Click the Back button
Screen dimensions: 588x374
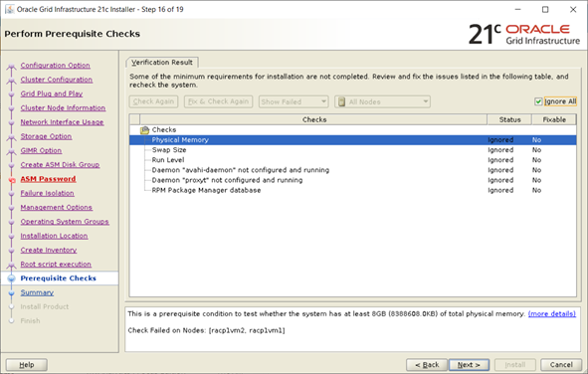(427, 365)
